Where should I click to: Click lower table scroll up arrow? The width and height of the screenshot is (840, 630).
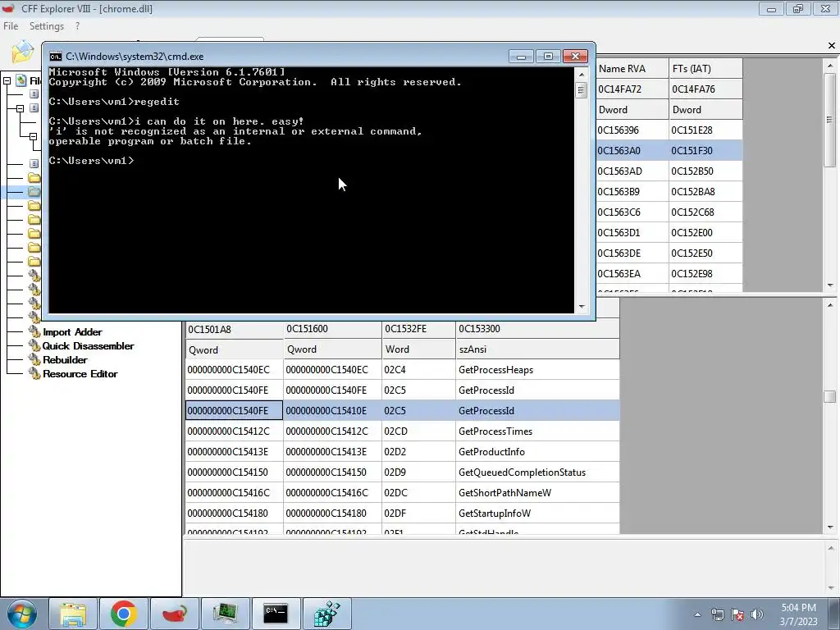click(830, 305)
